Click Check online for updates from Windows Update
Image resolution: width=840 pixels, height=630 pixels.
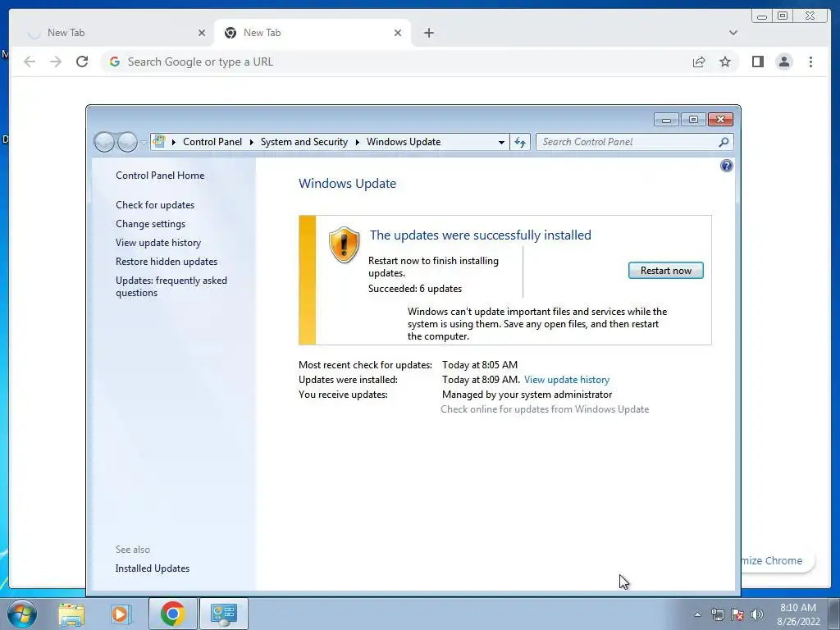pyautogui.click(x=545, y=409)
